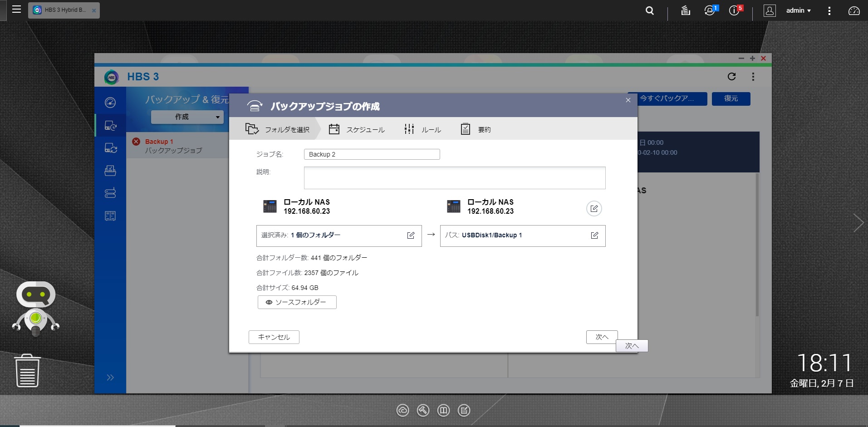Click 合計サイズ: 64.94 GB text
868x427 pixels.
click(x=287, y=288)
